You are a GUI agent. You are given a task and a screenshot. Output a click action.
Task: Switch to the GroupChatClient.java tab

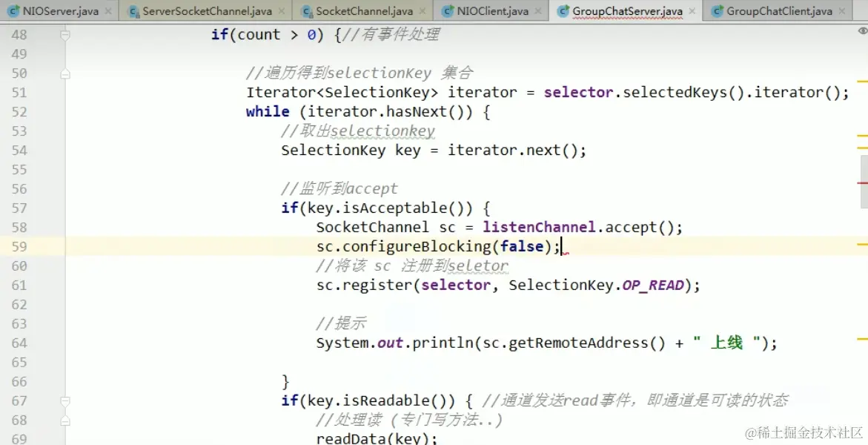(779, 10)
